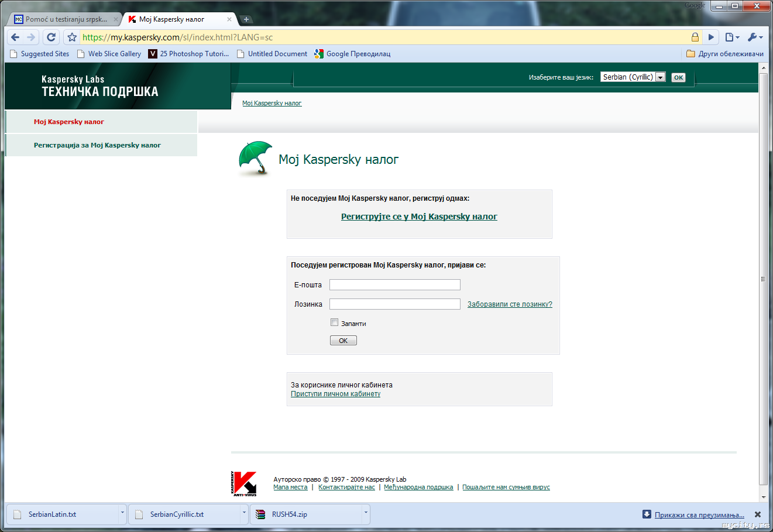Open the Serbian (Cyrillic) language dropdown
Image resolution: width=773 pixels, height=532 pixels.
coord(633,77)
